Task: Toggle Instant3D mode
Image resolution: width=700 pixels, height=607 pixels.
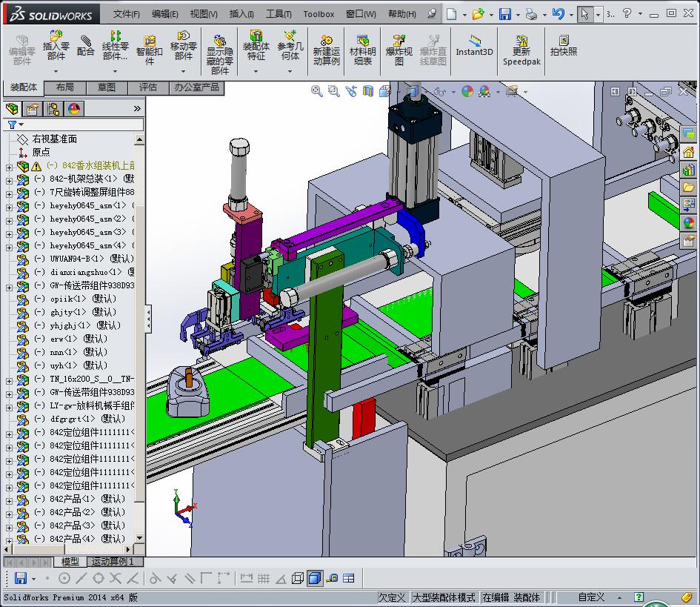Action: pyautogui.click(x=474, y=45)
